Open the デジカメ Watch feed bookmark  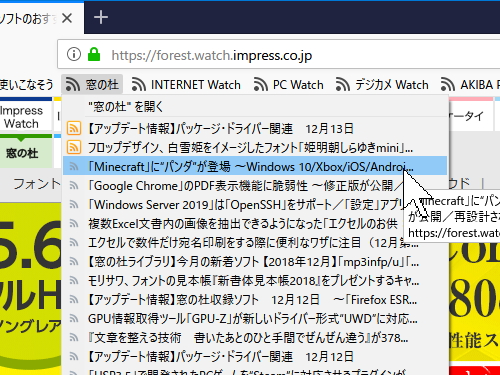[x=382, y=85]
